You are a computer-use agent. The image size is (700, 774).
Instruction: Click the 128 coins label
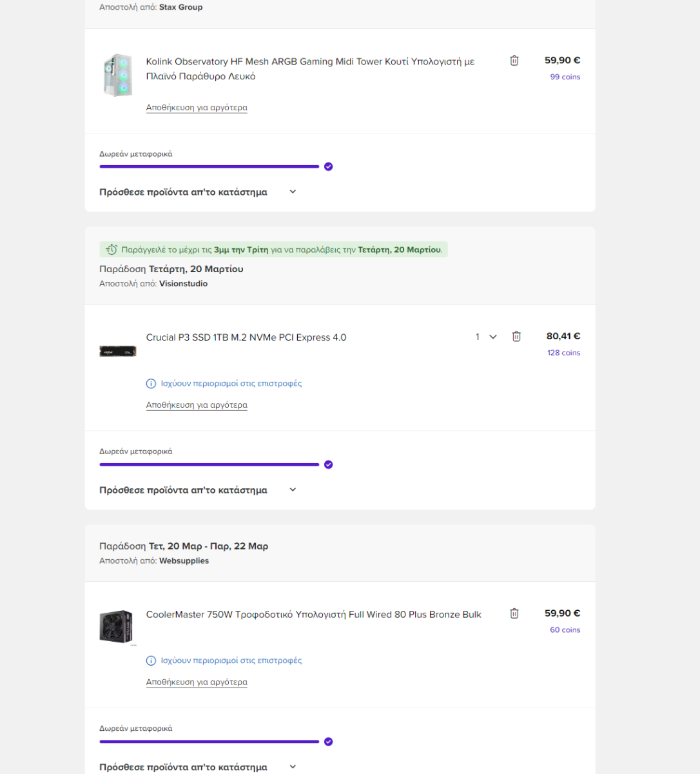coord(564,353)
